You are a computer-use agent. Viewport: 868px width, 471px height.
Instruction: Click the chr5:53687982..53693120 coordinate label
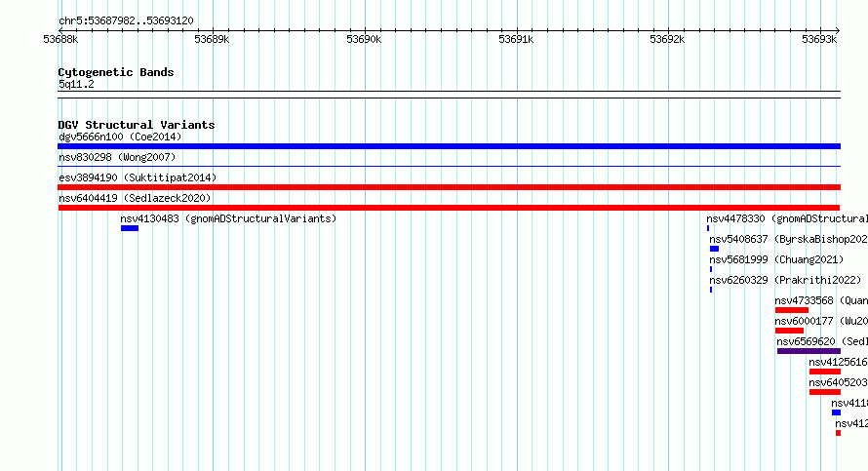126,21
